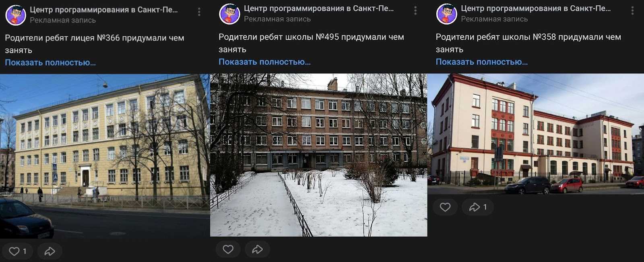Like the school №495 post

tap(228, 249)
